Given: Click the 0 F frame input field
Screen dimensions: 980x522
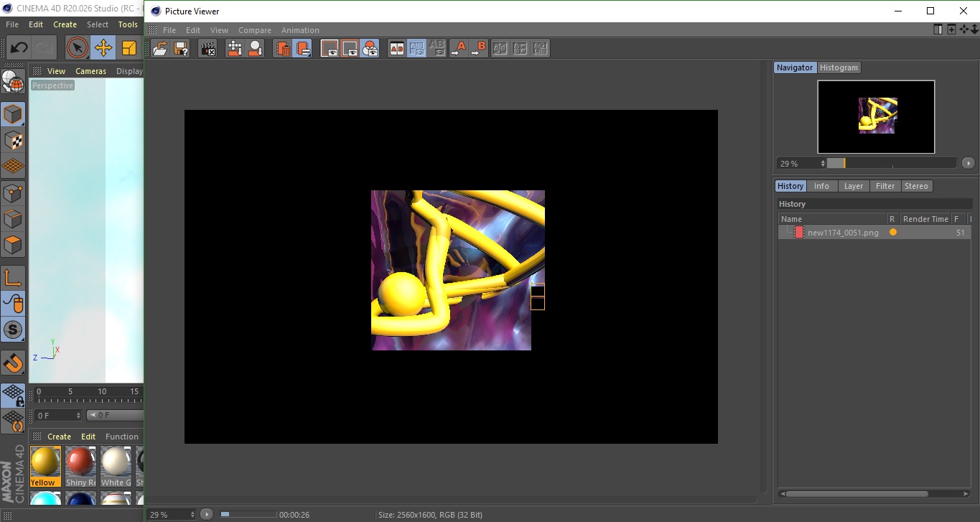Looking at the screenshot, I should pos(57,415).
